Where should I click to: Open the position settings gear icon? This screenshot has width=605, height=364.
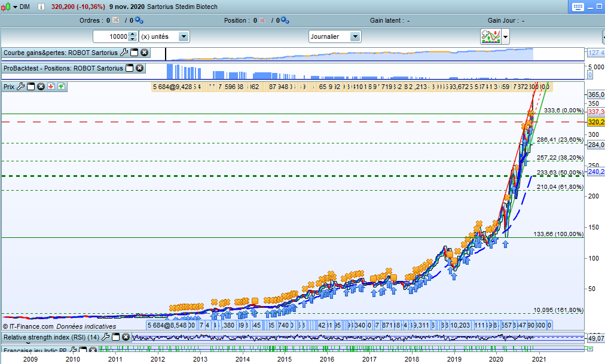point(285,20)
